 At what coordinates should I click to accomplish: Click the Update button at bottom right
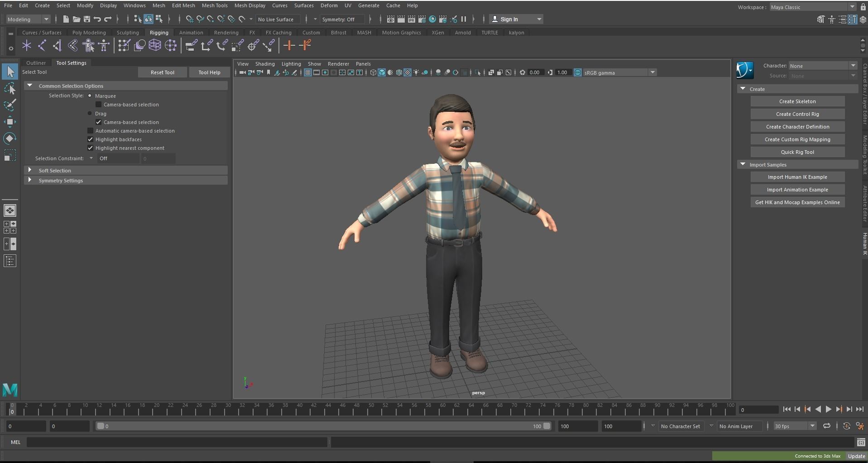click(x=856, y=456)
